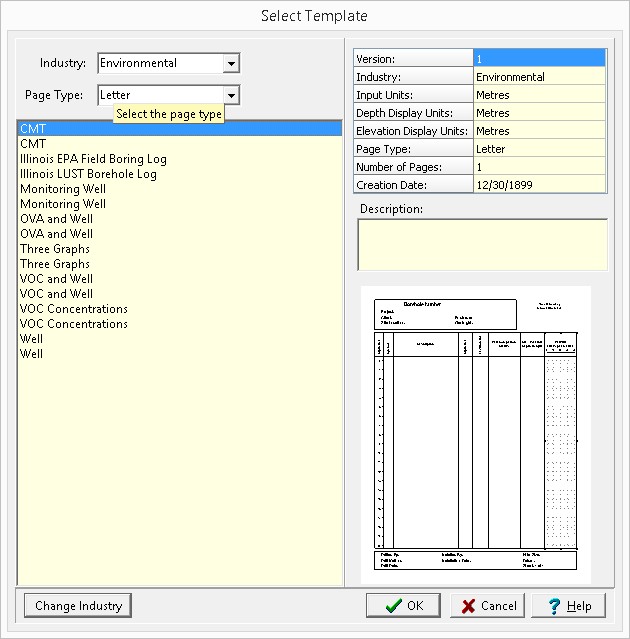Screen dimensions: 630x639
Task: Expand the Industry dropdown arrow
Action: point(231,63)
